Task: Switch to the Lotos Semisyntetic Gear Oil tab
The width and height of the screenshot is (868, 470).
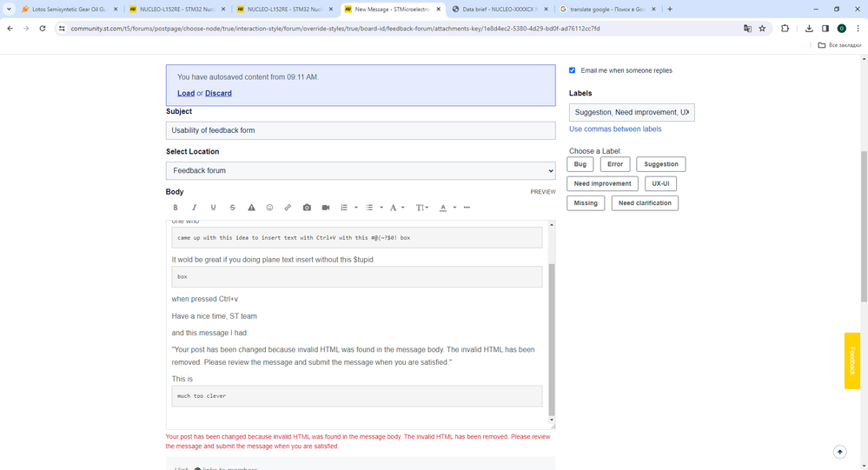Action: (69, 10)
